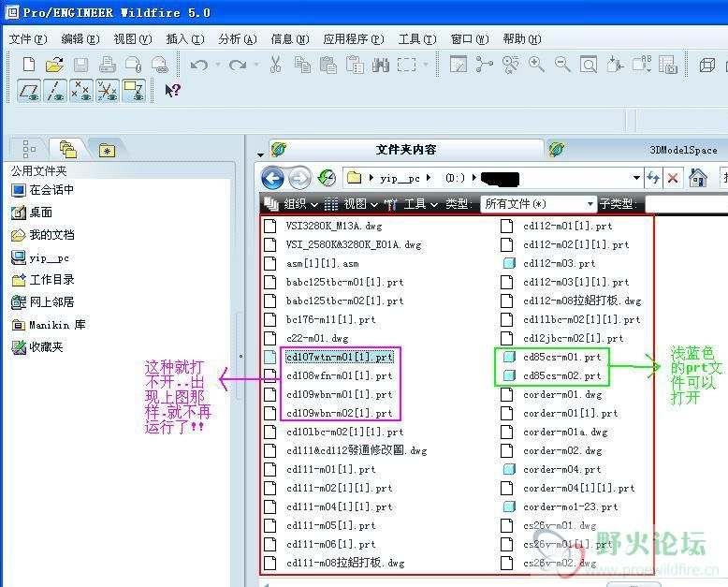Select the Model Tree navigator tab
This screenshot has height=587, width=728.
click(29, 149)
